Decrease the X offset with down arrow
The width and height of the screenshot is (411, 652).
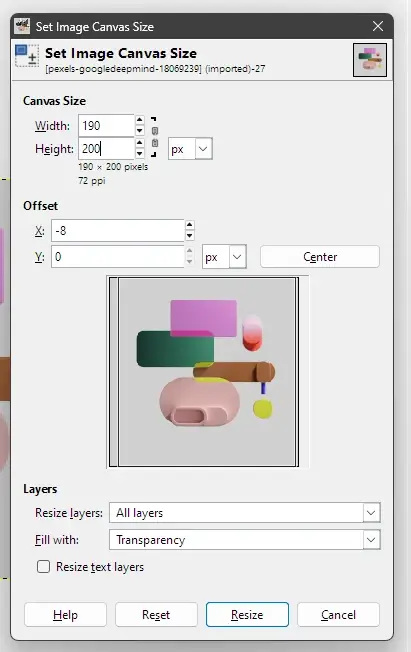point(190,236)
